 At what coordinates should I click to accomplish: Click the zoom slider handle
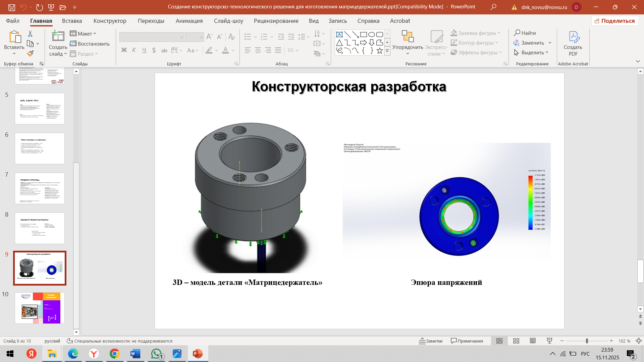pyautogui.click(x=587, y=341)
